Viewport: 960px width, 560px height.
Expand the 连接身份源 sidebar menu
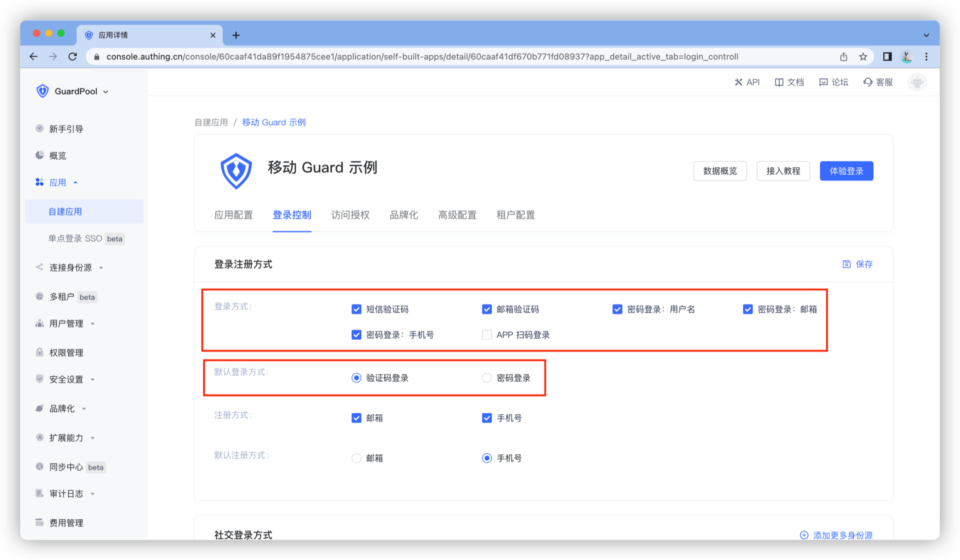pyautogui.click(x=70, y=267)
